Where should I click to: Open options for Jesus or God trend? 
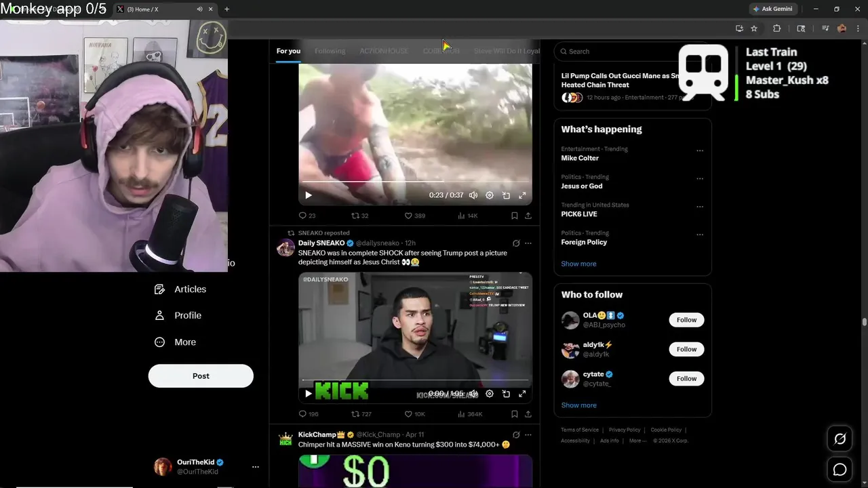point(700,178)
